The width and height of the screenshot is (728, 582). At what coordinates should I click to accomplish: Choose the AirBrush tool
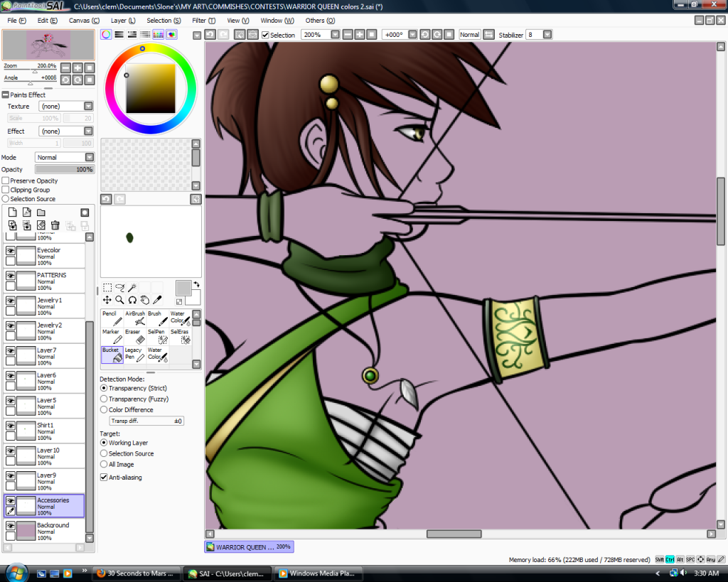click(134, 318)
